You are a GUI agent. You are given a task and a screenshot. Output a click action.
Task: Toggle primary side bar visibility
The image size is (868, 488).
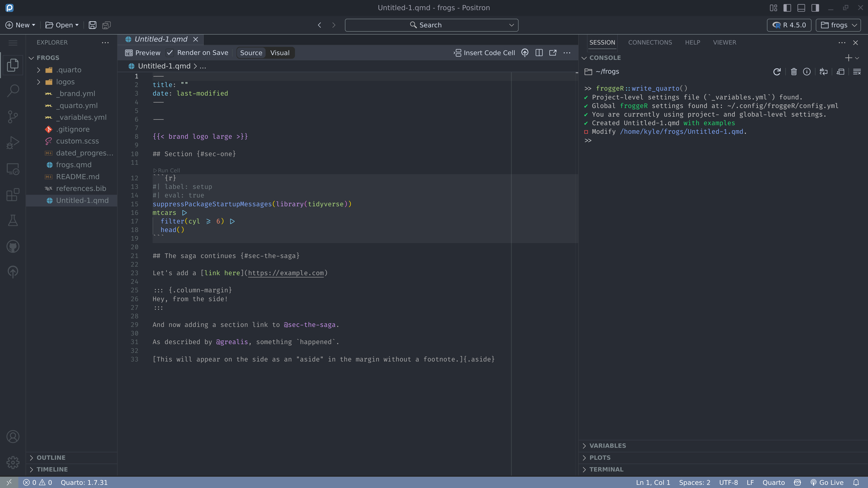pyautogui.click(x=787, y=8)
